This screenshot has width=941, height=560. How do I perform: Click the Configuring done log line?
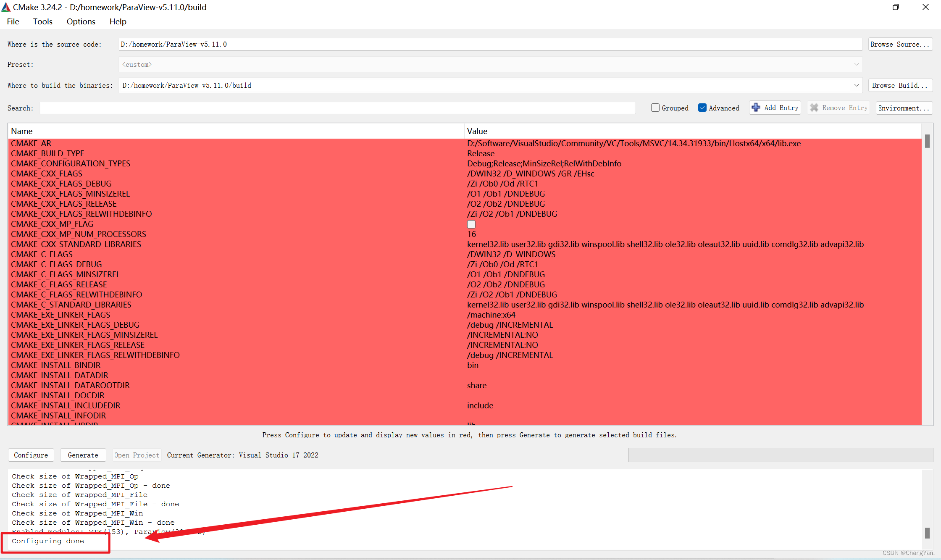[48, 541]
